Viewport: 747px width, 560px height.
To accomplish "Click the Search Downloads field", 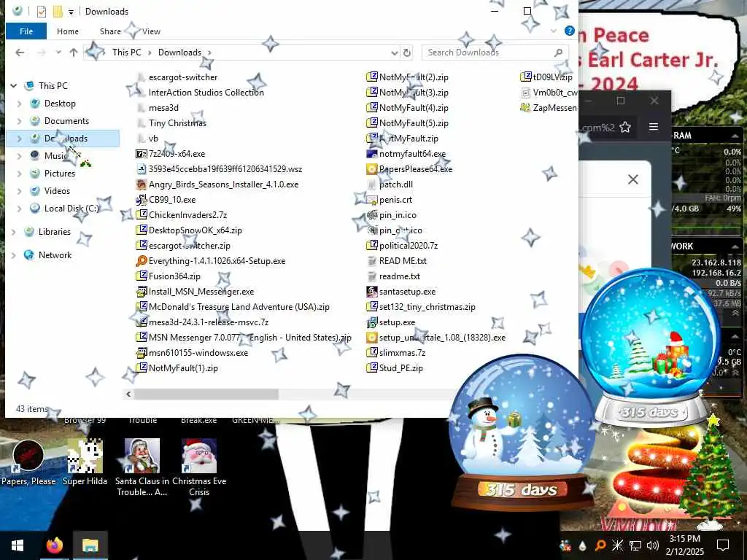I will [x=495, y=52].
